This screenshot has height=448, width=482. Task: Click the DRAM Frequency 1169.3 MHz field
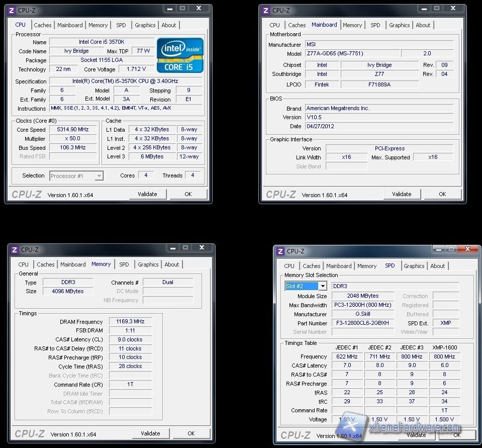coord(130,322)
